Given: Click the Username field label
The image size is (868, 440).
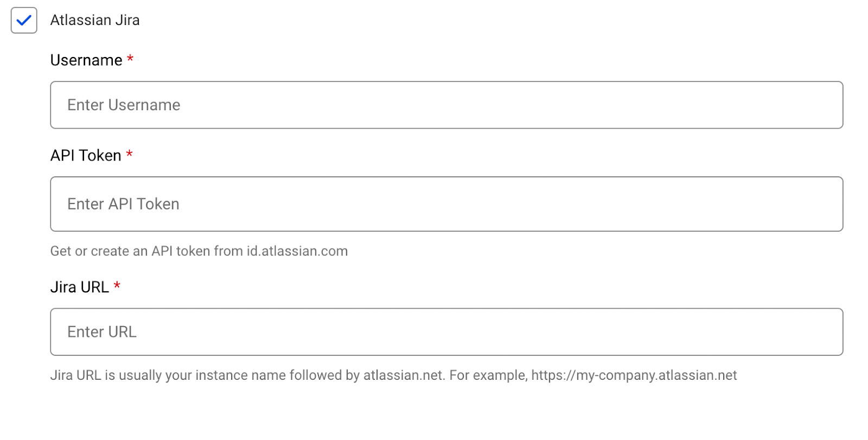Looking at the screenshot, I should point(85,60).
